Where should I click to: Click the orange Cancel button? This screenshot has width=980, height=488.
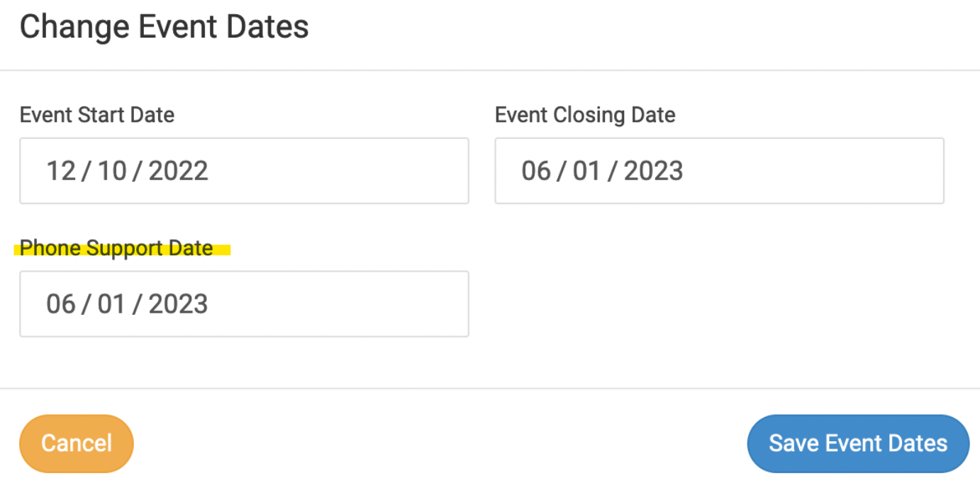pos(77,443)
